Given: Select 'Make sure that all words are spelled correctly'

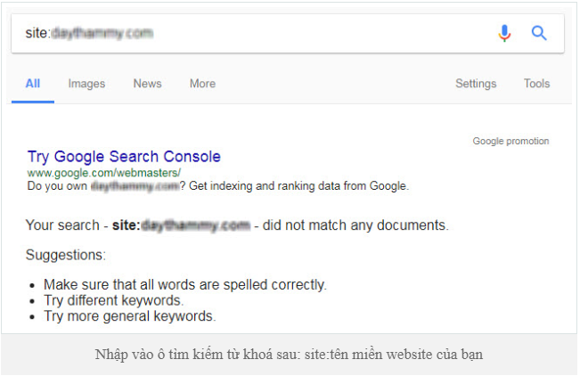Looking at the screenshot, I should (x=185, y=285).
